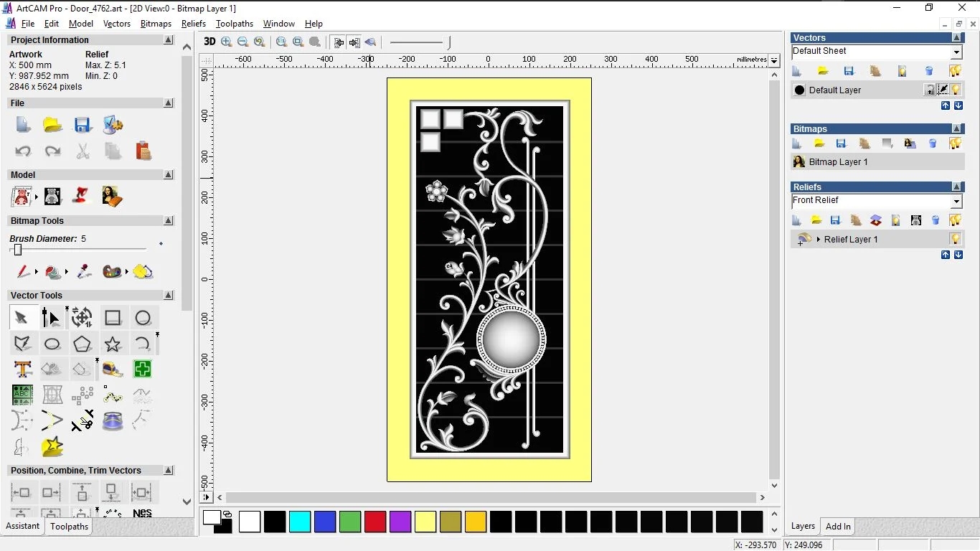Screen dimensions: 980x551
Task: Choose the Create Polygon tool
Action: tap(83, 344)
